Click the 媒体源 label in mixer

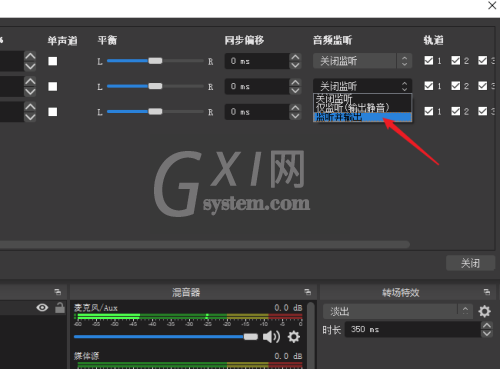pyautogui.click(x=87, y=356)
